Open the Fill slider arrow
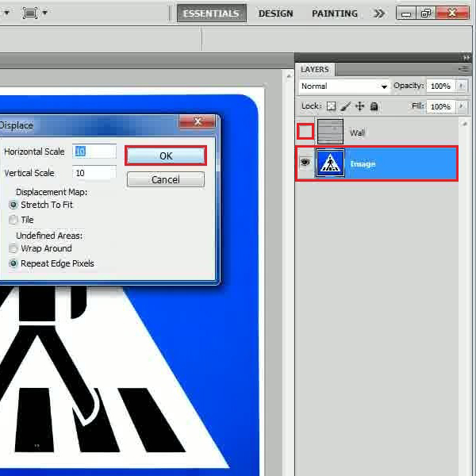 [461, 106]
